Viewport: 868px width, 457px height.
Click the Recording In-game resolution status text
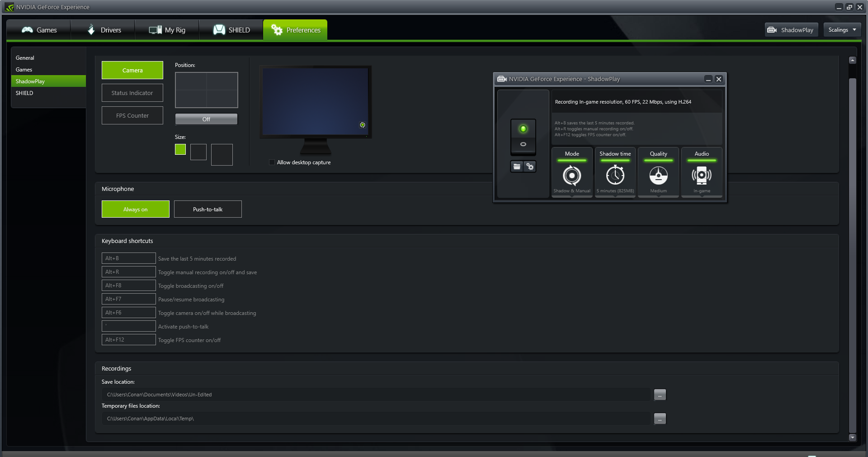(x=623, y=102)
